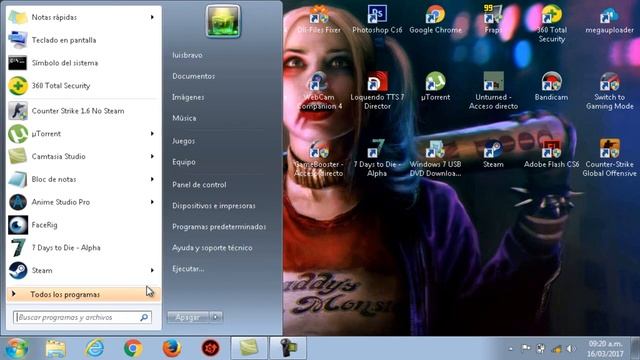The image size is (640, 360).
Task: Open Panel de control
Action: coord(199,185)
